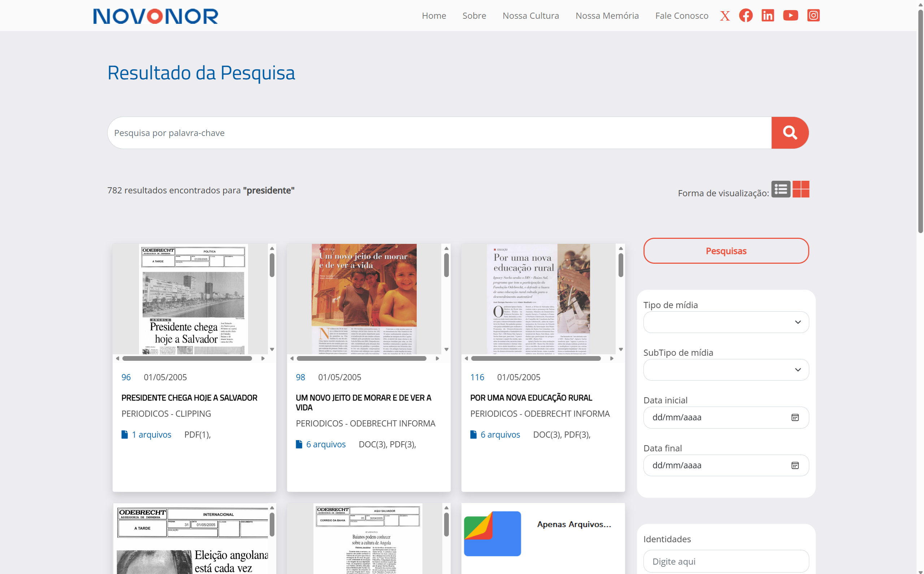The image size is (924, 574).
Task: Go to Home menu item
Action: [x=434, y=16]
